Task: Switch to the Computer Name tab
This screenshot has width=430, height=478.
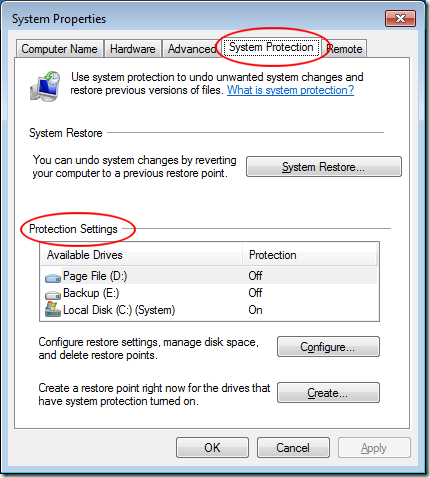Action: click(59, 49)
